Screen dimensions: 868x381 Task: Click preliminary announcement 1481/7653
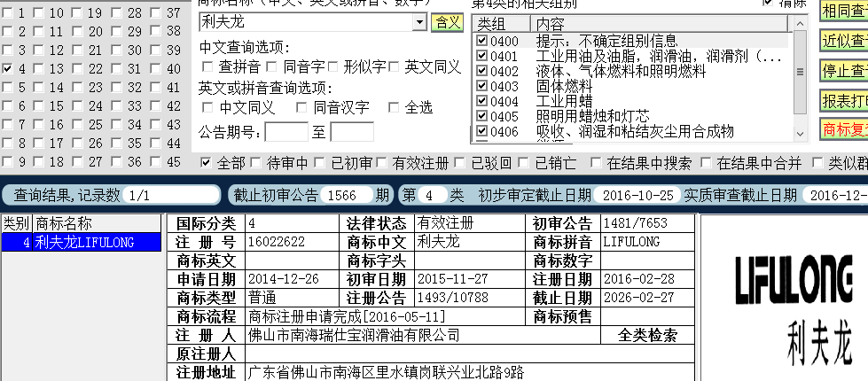point(636,223)
